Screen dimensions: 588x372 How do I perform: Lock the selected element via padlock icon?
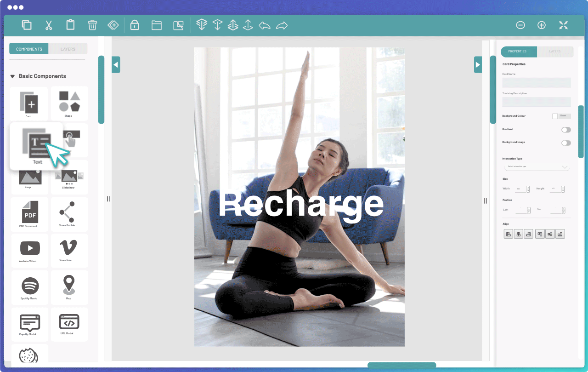pos(135,25)
